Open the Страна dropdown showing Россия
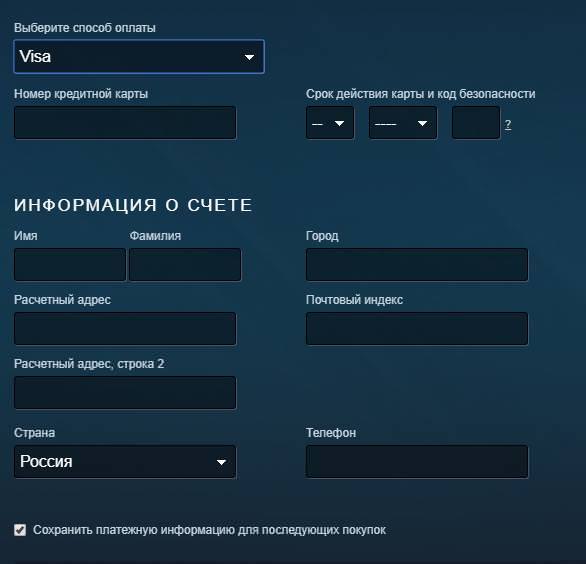This screenshot has width=586, height=564. 125,462
